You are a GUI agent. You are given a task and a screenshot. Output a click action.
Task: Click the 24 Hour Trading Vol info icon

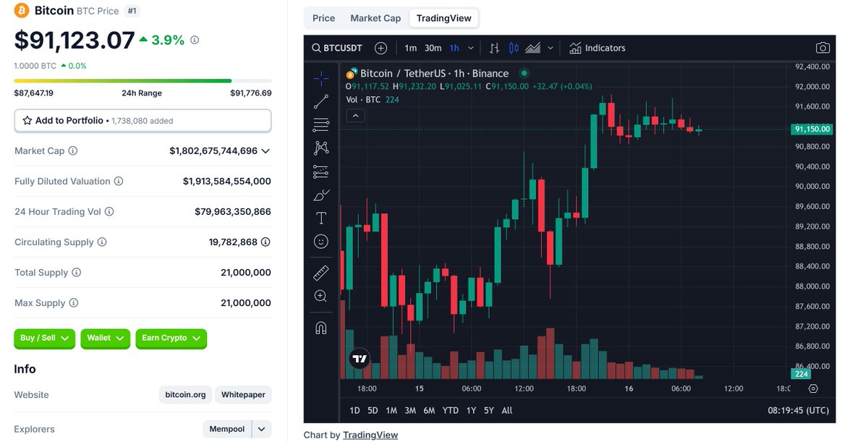(109, 212)
